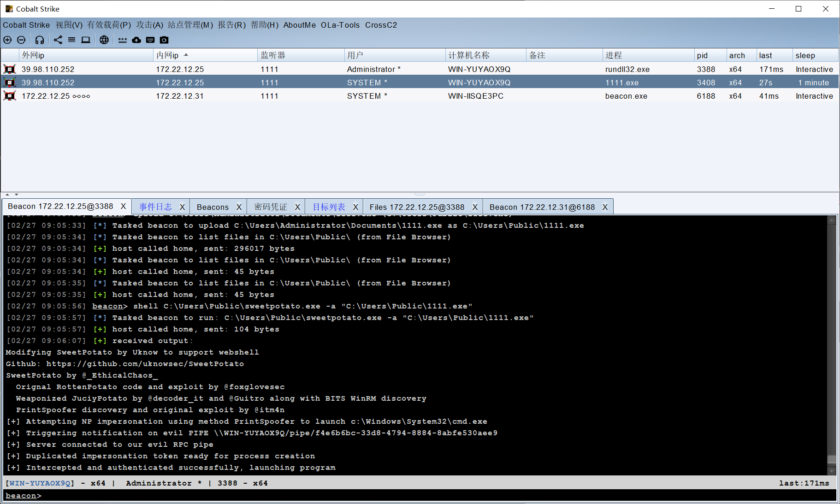Click the disconnect server icon
840x504 pixels.
[x=21, y=40]
